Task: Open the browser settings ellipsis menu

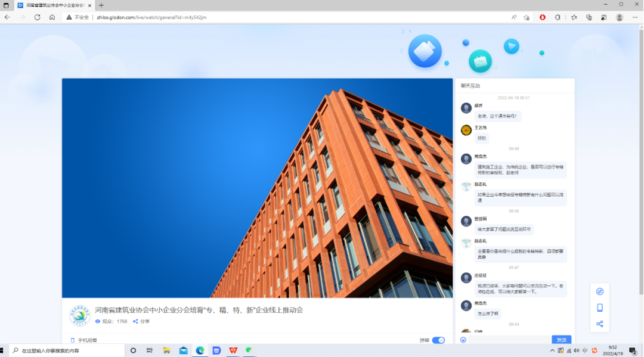Action: click(x=634, y=17)
